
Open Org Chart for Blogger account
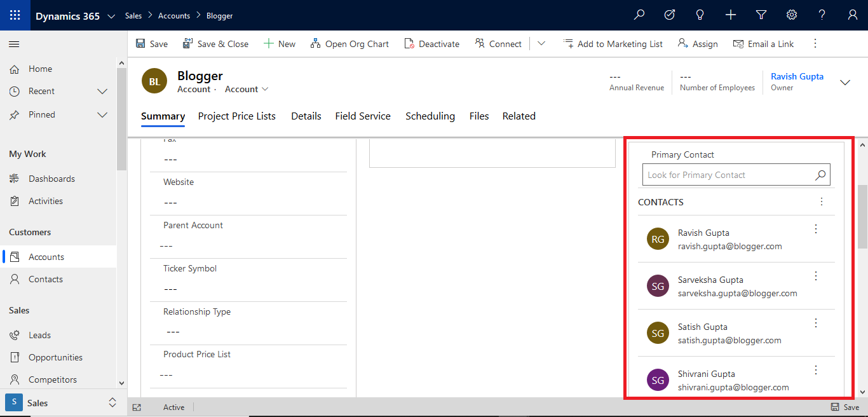(x=349, y=43)
